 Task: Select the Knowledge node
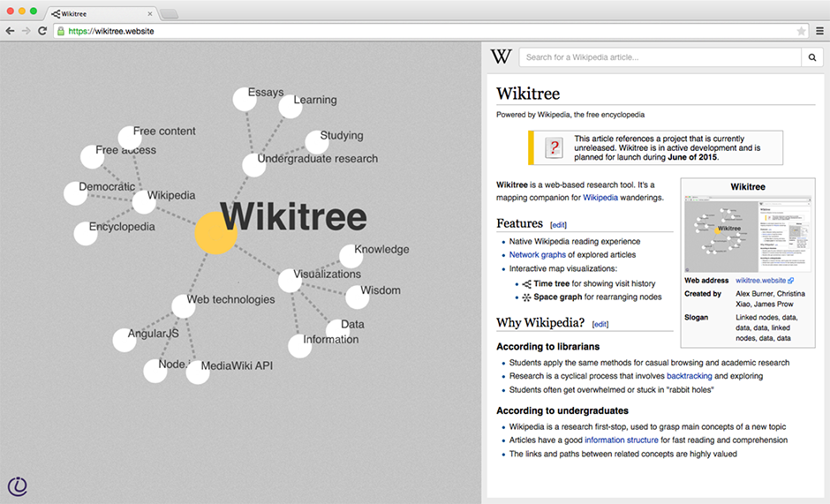(351, 256)
